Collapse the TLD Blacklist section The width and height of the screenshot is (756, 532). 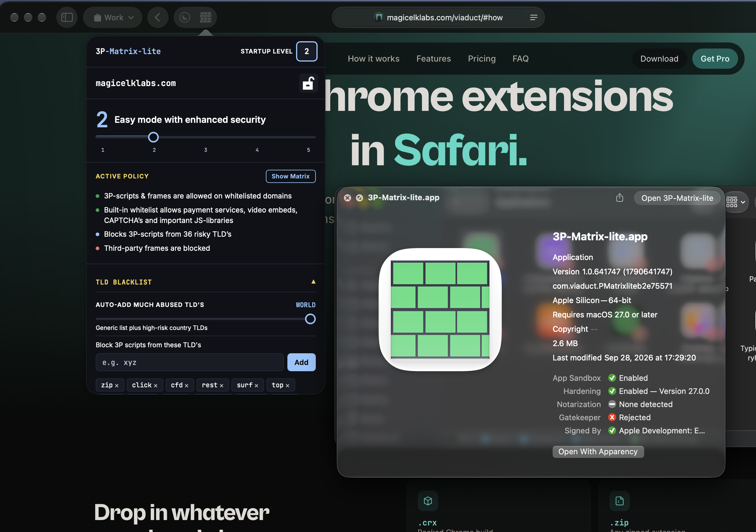[x=313, y=282]
